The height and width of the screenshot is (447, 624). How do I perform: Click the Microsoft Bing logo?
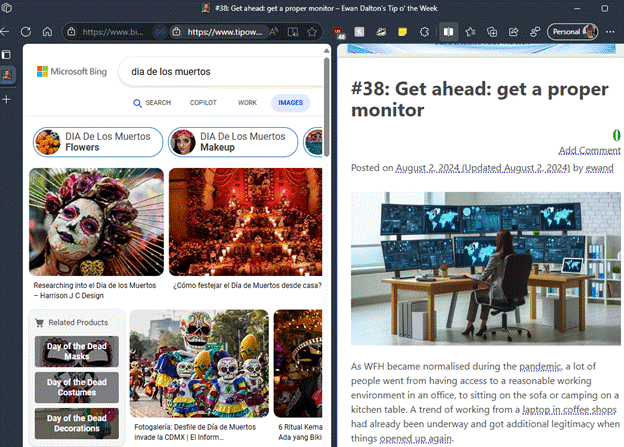[72, 72]
